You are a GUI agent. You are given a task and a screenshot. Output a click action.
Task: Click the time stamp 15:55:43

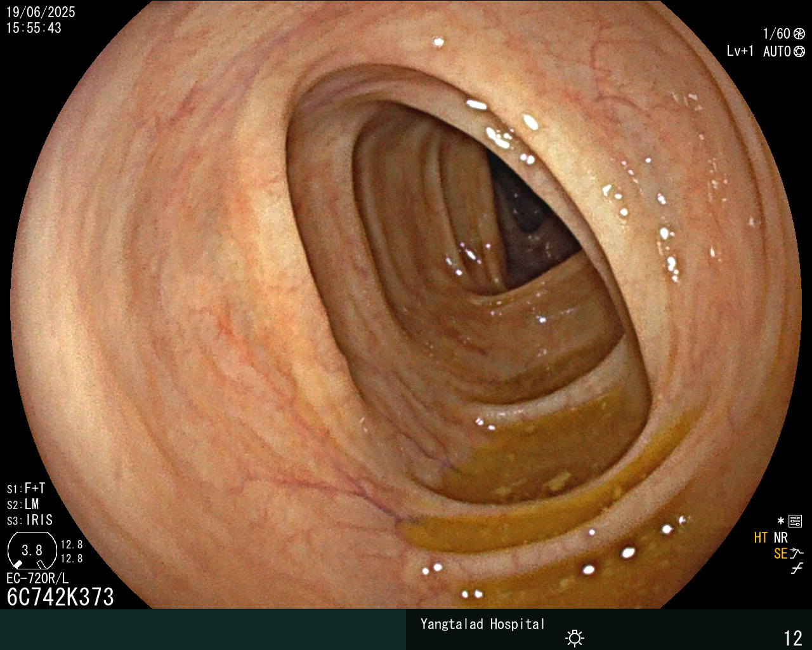coord(34,28)
